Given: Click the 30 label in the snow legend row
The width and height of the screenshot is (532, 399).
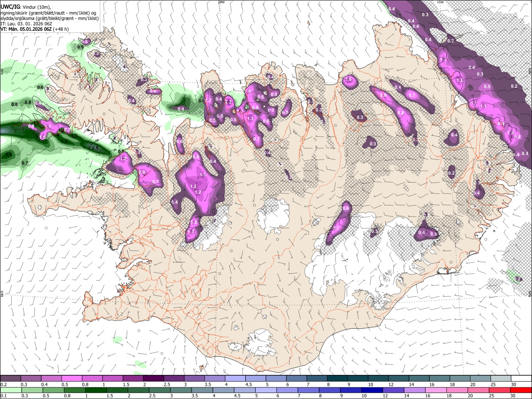Looking at the screenshot, I should (514, 384).
